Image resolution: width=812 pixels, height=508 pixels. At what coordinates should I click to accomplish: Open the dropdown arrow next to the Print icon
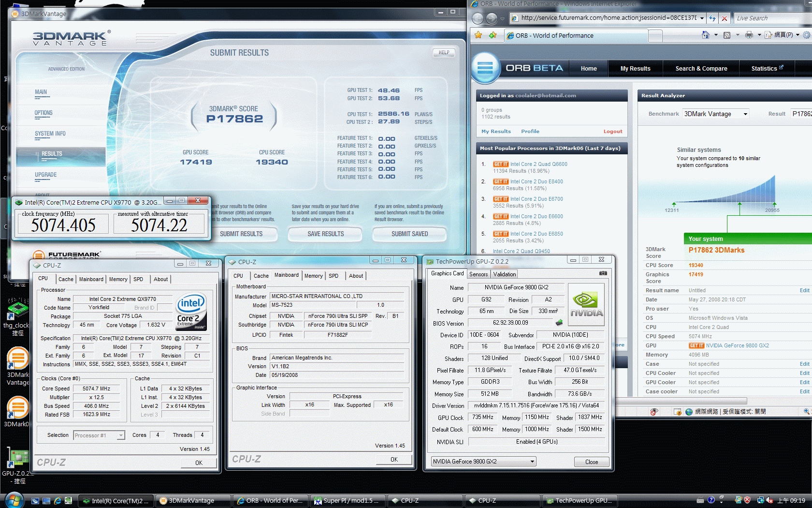759,35
